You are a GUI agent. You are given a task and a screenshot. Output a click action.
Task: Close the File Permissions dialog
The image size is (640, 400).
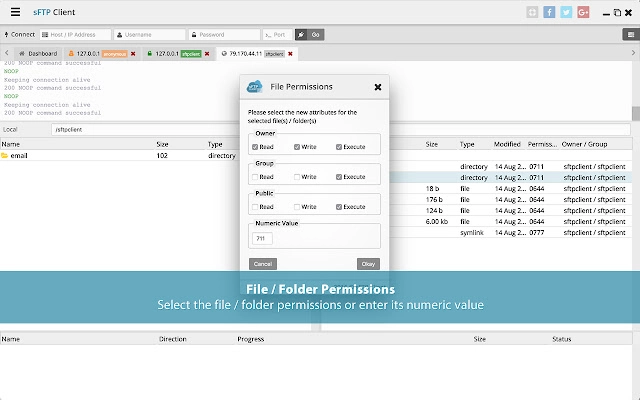pyautogui.click(x=378, y=87)
